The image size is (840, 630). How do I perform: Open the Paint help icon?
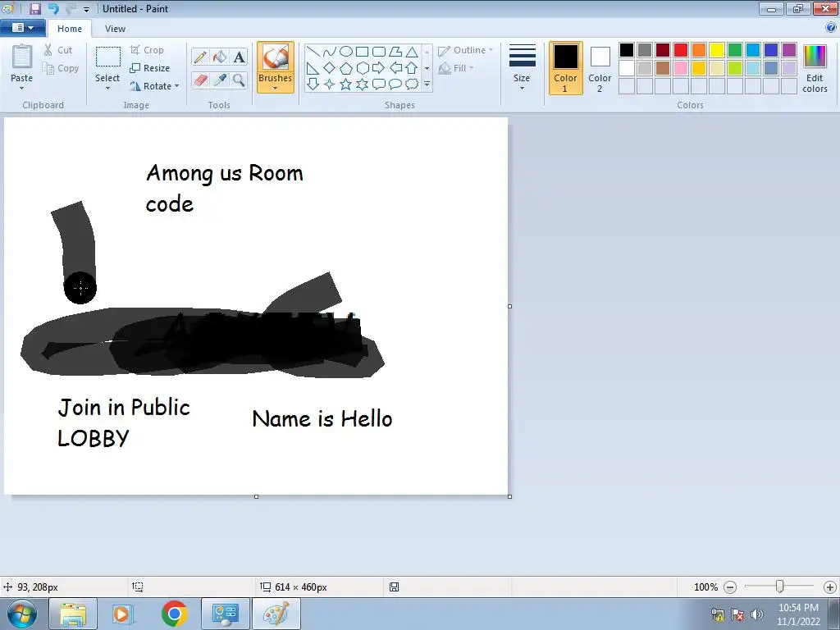click(x=831, y=27)
